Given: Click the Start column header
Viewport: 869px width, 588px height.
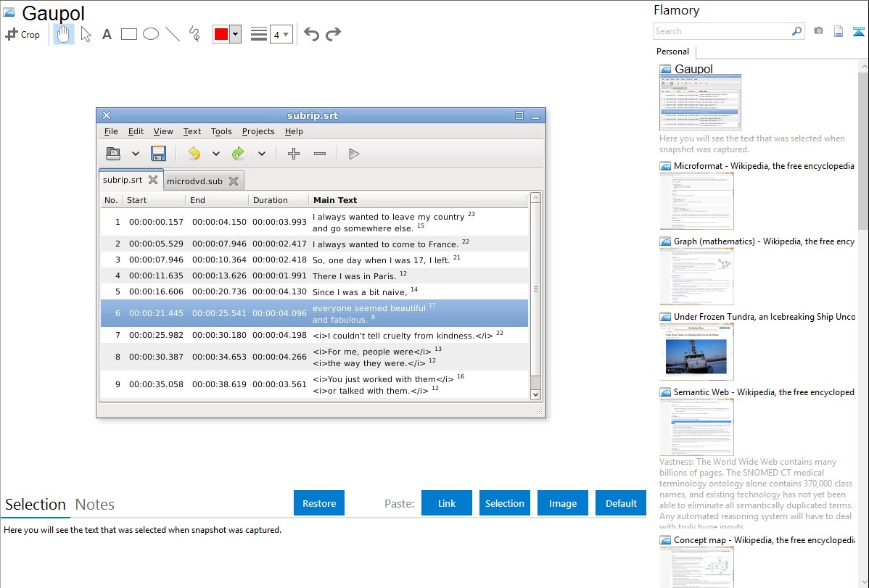Looking at the screenshot, I should pos(154,200).
